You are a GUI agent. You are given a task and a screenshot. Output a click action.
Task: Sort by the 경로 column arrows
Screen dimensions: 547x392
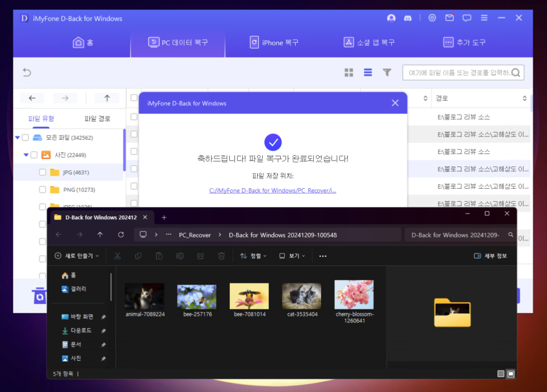(524, 99)
